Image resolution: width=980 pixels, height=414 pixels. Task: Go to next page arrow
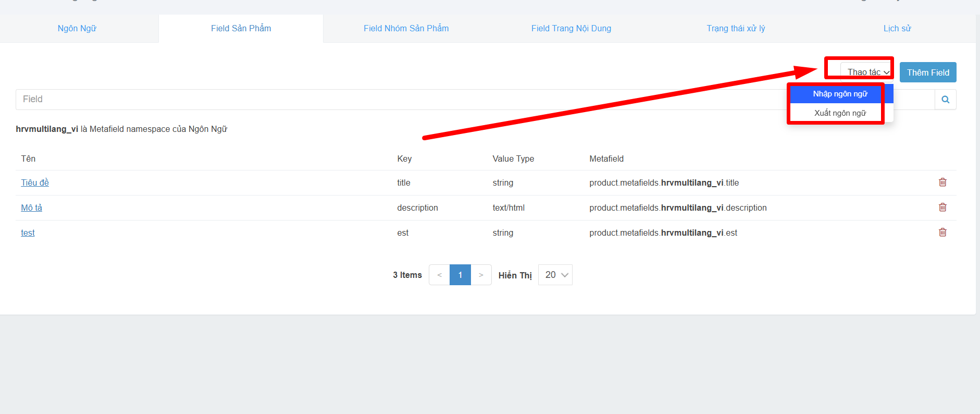tap(481, 275)
